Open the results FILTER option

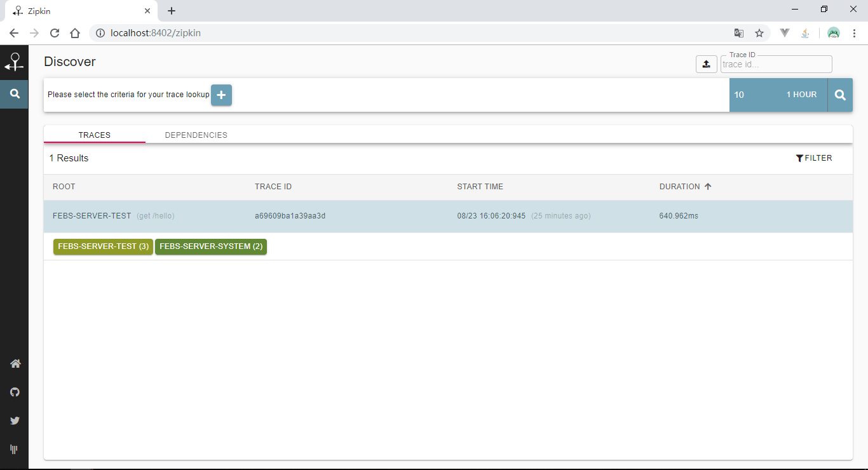tap(814, 158)
